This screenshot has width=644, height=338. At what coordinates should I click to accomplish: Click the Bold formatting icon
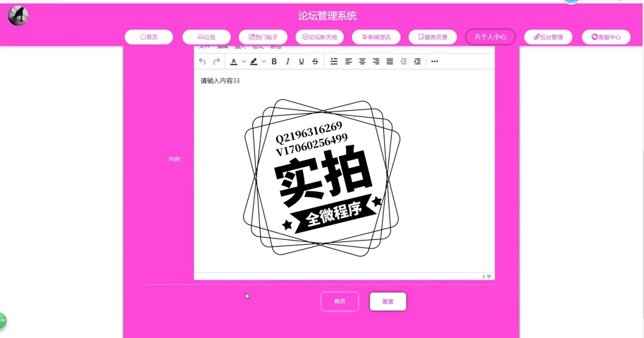click(274, 61)
